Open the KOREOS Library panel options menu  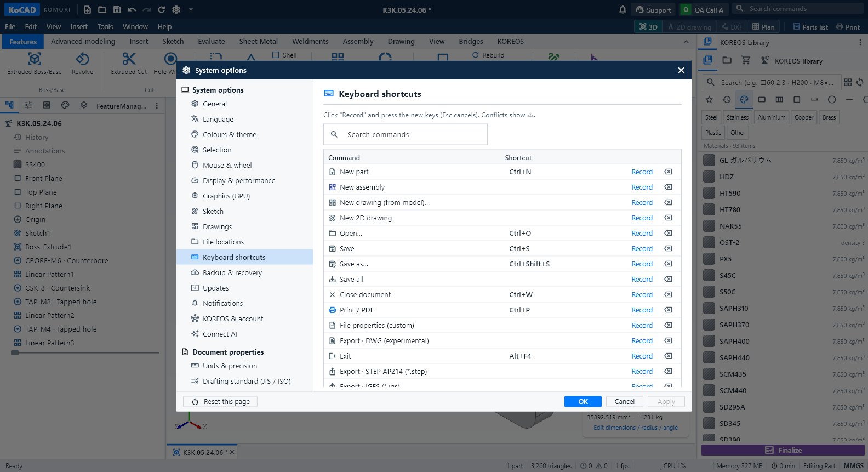click(x=860, y=42)
